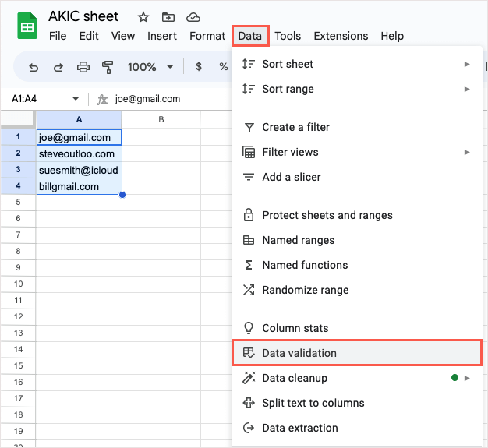Click the print icon in toolbar
Viewport: 488px width, 448px height.
(83, 67)
